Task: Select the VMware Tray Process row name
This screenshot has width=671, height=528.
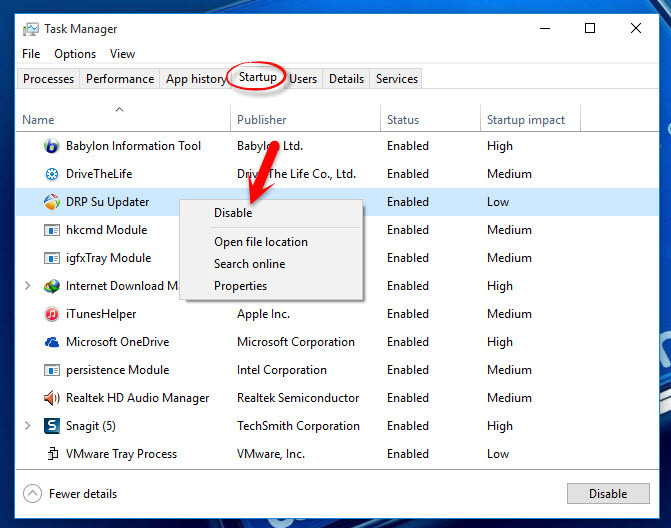Action: point(121,454)
